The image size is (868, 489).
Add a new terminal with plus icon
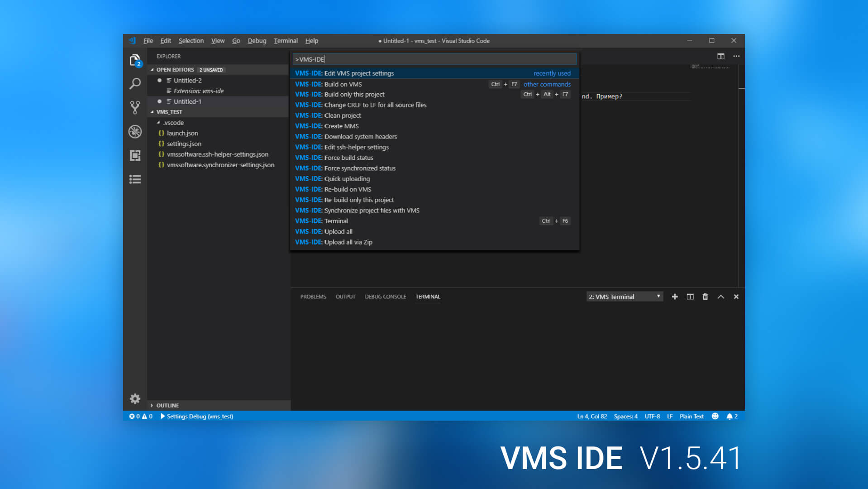point(675,297)
